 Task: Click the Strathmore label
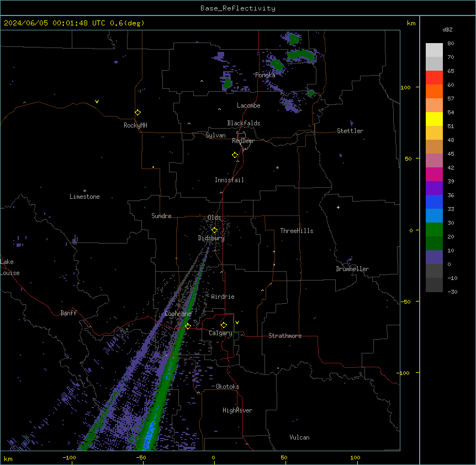click(x=285, y=336)
